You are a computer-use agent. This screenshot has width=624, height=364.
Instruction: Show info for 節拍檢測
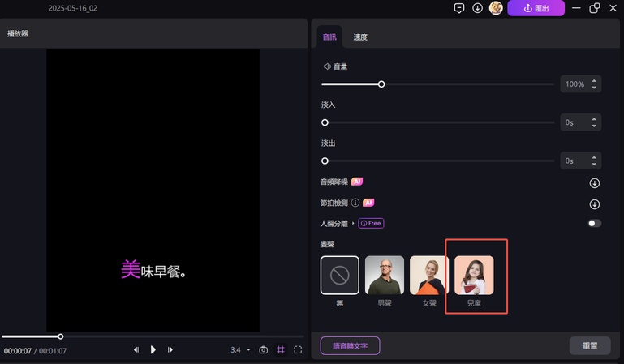pos(355,203)
